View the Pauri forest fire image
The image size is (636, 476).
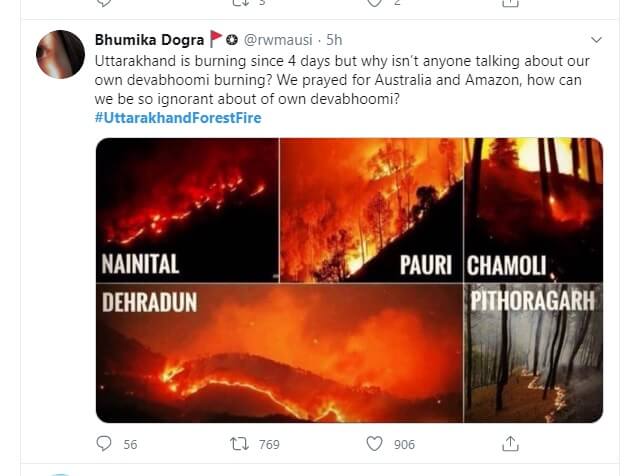coord(371,210)
